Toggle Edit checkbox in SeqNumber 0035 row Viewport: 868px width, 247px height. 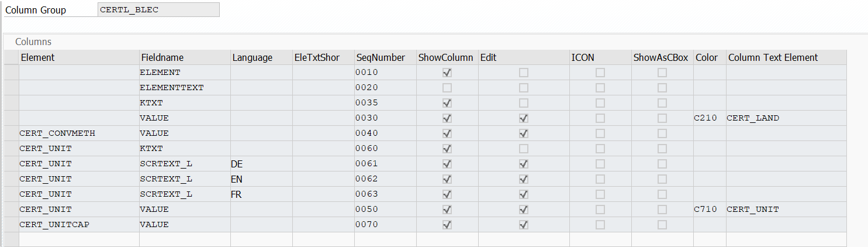[524, 103]
